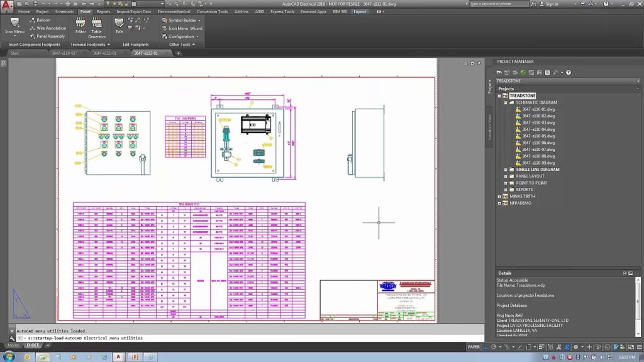644x362 pixels.
Task: Toggle annotation visibility icon in status bar
Action: [558, 347]
